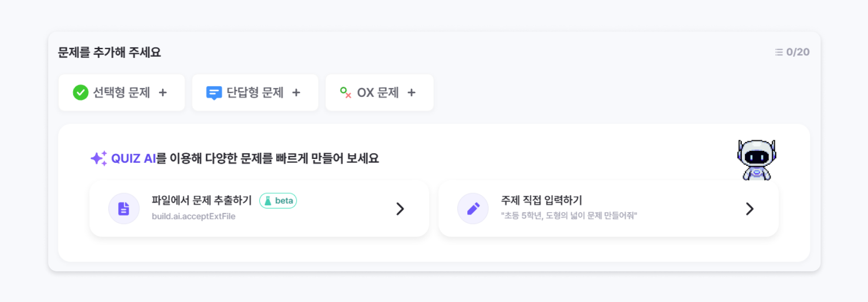Image resolution: width=868 pixels, height=302 pixels.
Task: Add a 선택형 문제 question
Action: [x=163, y=93]
